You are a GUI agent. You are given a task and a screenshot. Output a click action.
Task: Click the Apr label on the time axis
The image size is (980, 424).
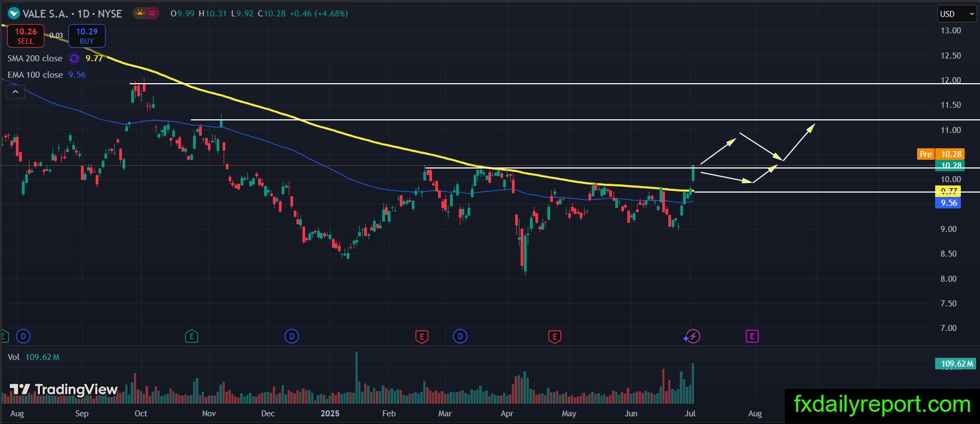pyautogui.click(x=507, y=414)
